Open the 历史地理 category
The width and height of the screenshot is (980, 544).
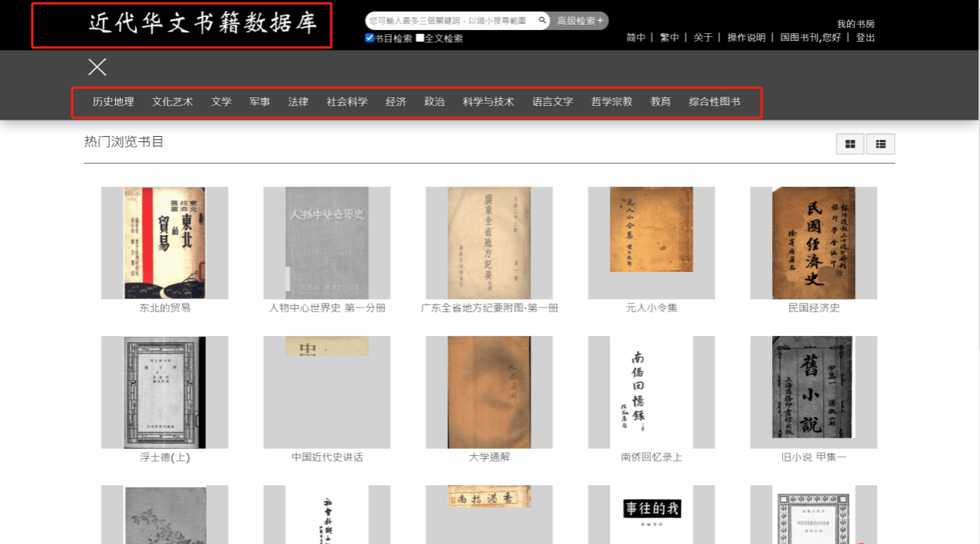point(113,102)
